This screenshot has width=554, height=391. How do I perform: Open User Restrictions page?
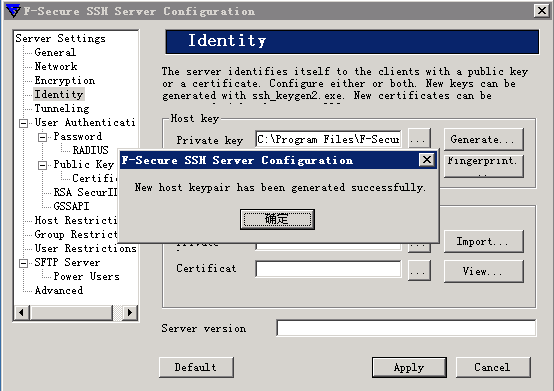85,248
